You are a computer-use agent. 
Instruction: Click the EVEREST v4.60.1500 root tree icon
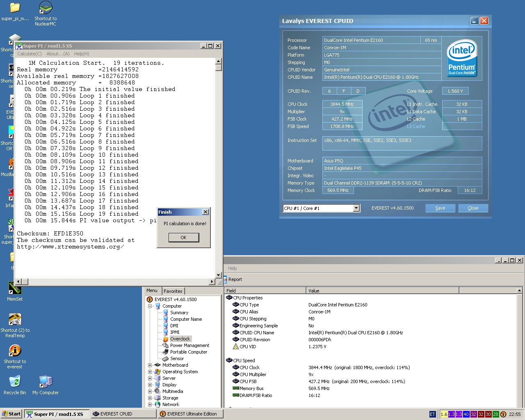150,299
